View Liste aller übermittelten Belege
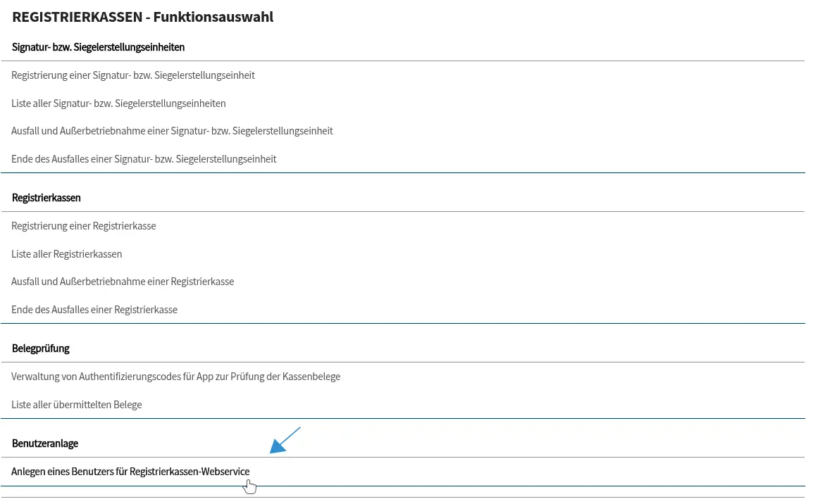 point(77,405)
